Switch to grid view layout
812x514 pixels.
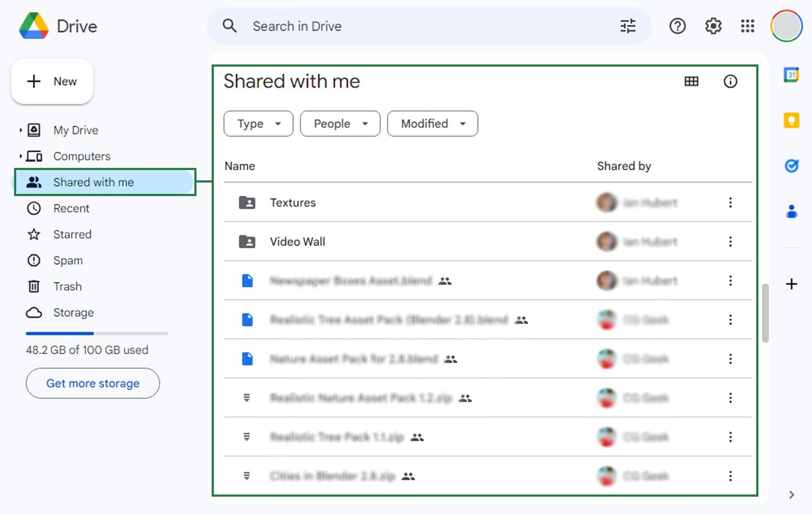[x=691, y=81]
